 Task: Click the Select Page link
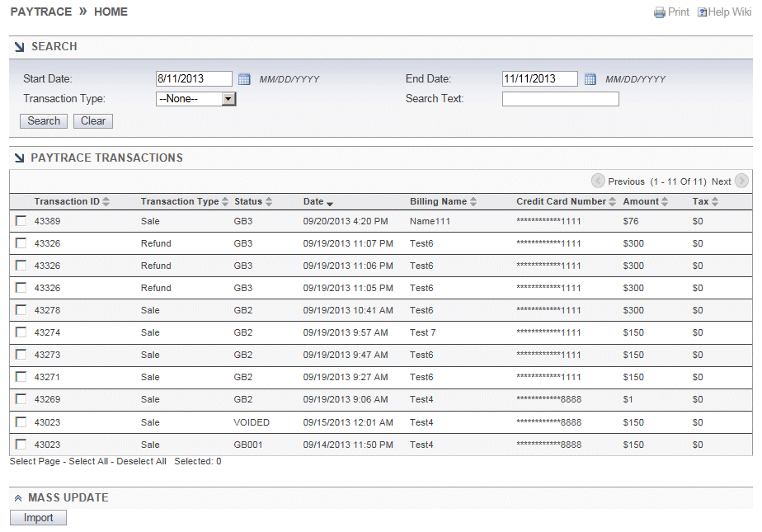point(35,462)
